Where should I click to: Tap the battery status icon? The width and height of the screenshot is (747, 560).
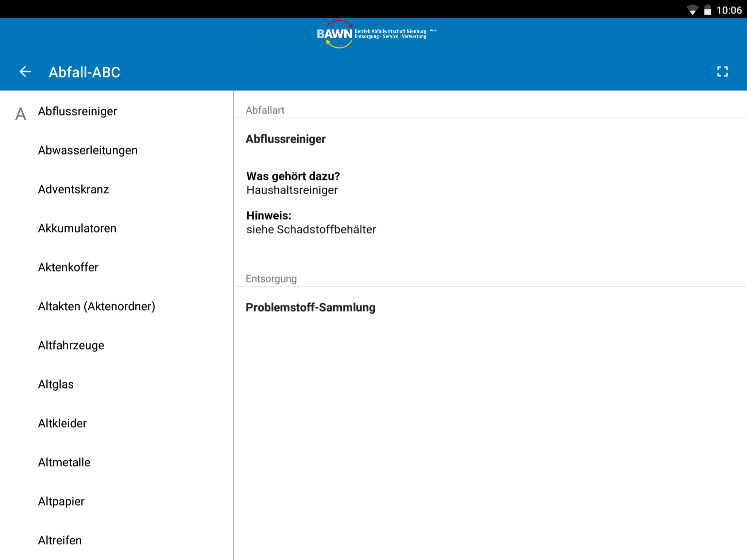pos(708,10)
